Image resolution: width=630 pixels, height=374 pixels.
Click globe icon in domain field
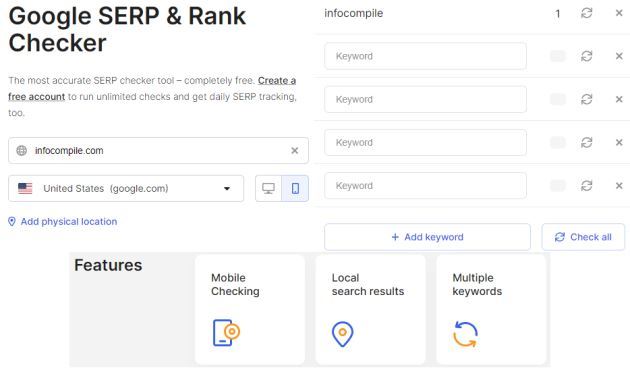coord(21,151)
